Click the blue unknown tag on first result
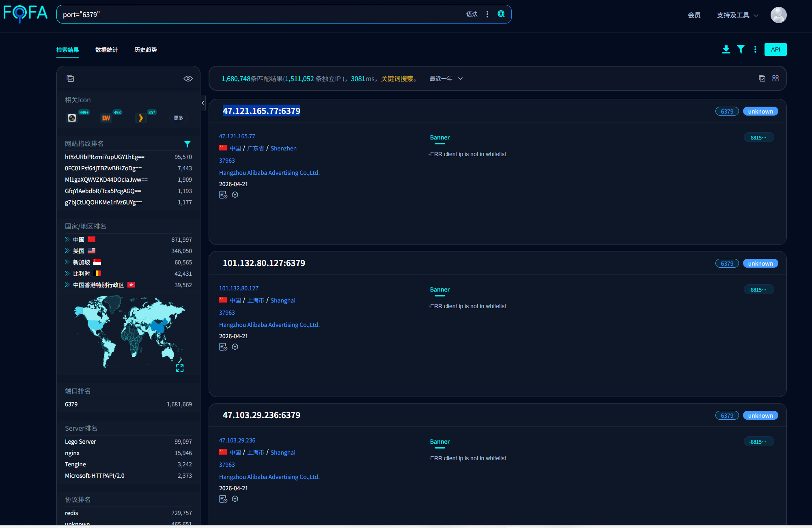Image resolution: width=812 pixels, height=528 pixels. [760, 112]
